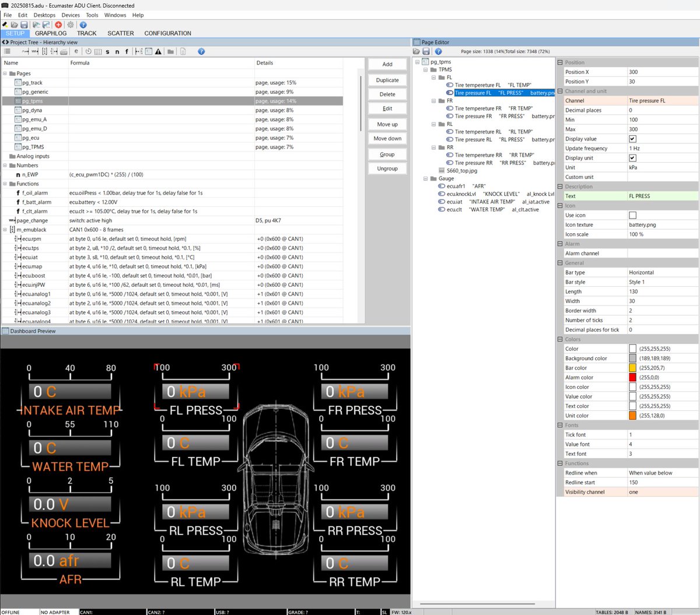Enable the Use icon checkbox

632,215
